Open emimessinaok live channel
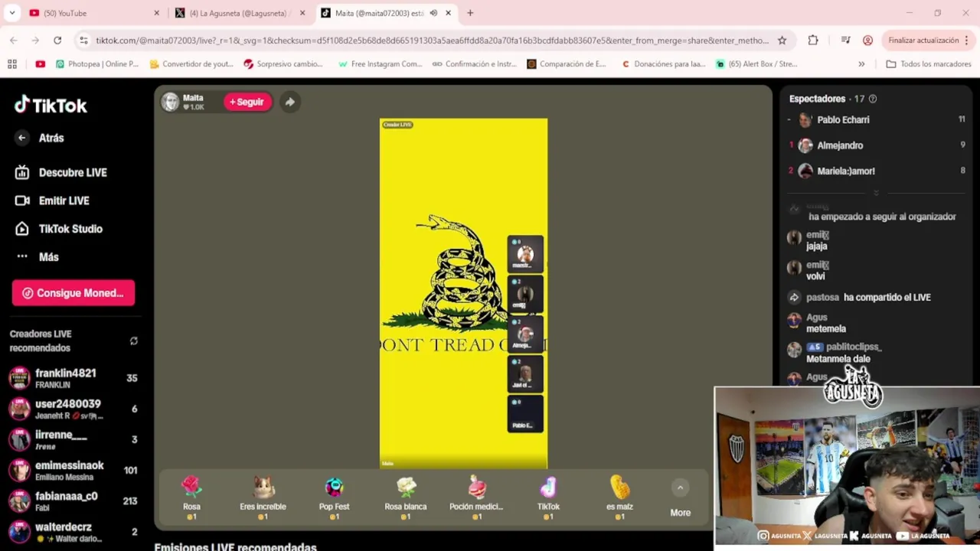The height and width of the screenshot is (551, 980). (73, 470)
